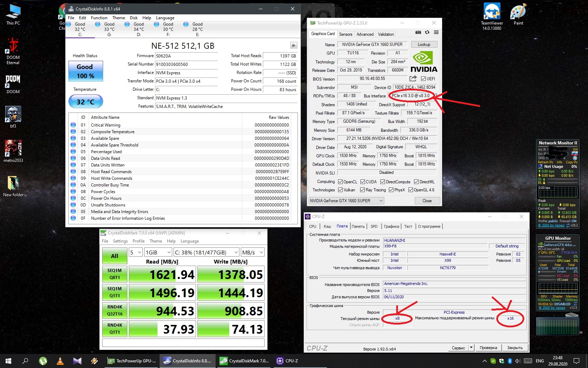Click the Проверка button in CPU-Z
Viewport: 588px width, 368px height.
tap(488, 348)
